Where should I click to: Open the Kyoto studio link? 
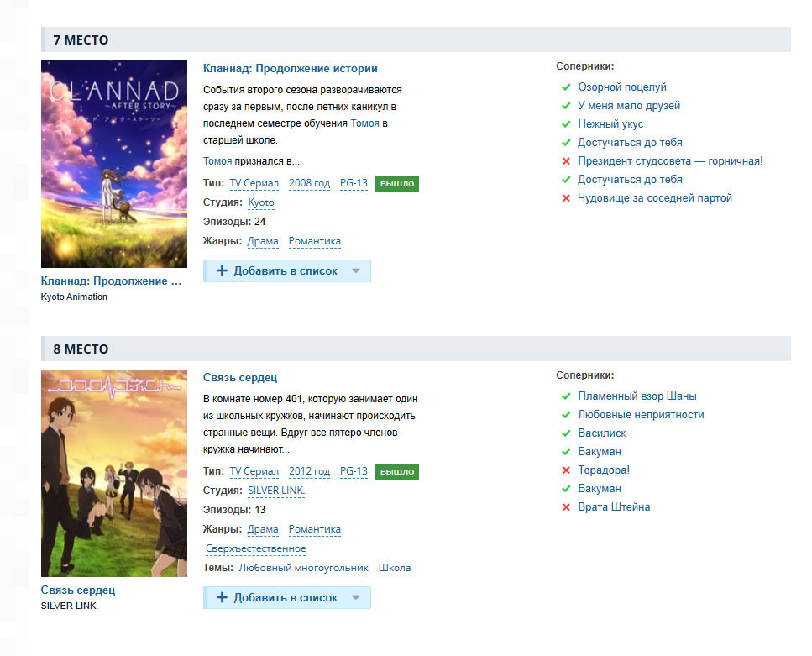click(x=261, y=202)
